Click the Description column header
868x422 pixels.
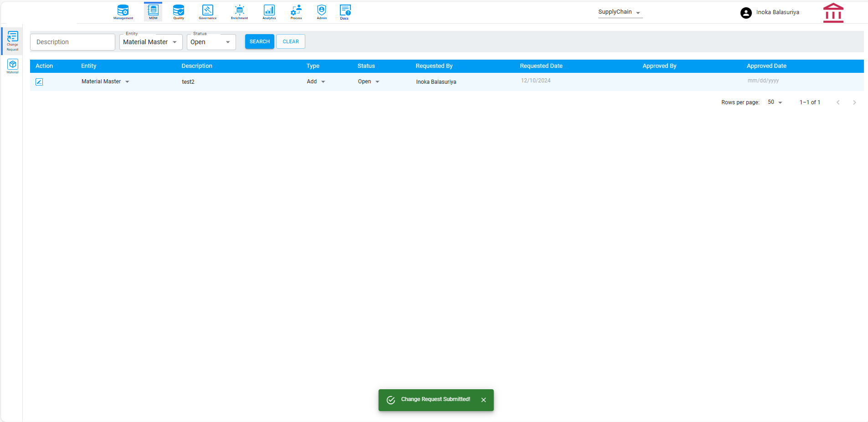click(197, 66)
